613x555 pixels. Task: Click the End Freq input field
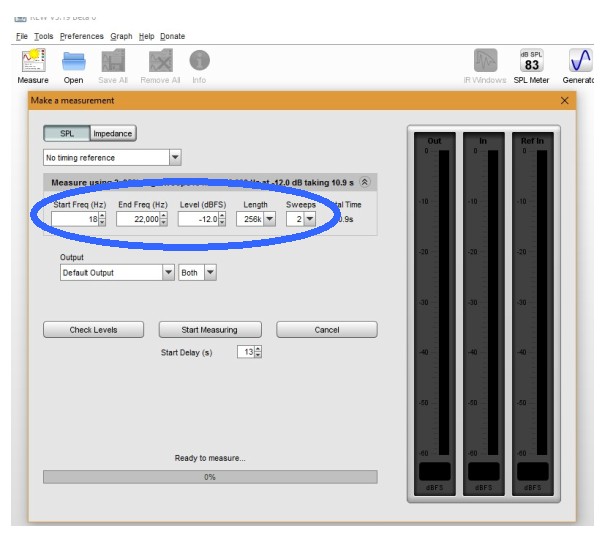pos(138,219)
